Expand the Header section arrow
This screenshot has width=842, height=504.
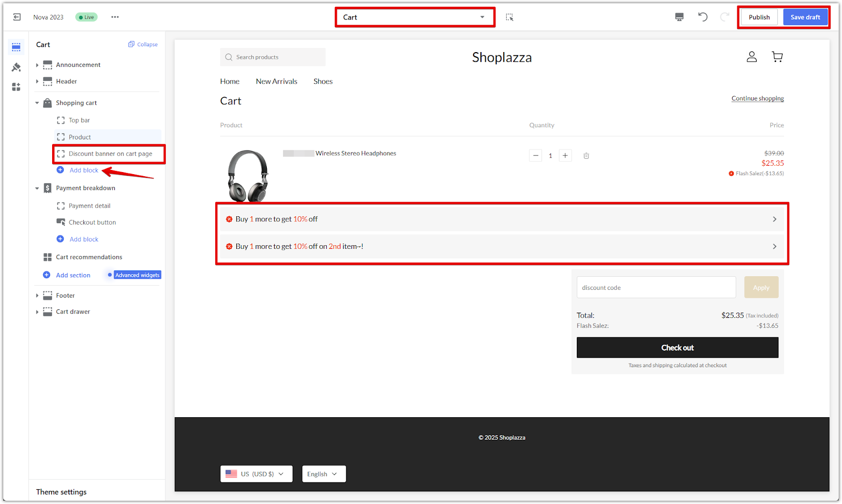pos(37,82)
